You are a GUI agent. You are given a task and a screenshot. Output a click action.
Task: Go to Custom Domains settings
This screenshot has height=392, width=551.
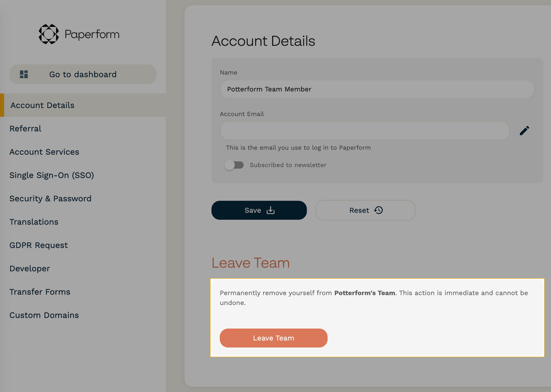(x=44, y=315)
